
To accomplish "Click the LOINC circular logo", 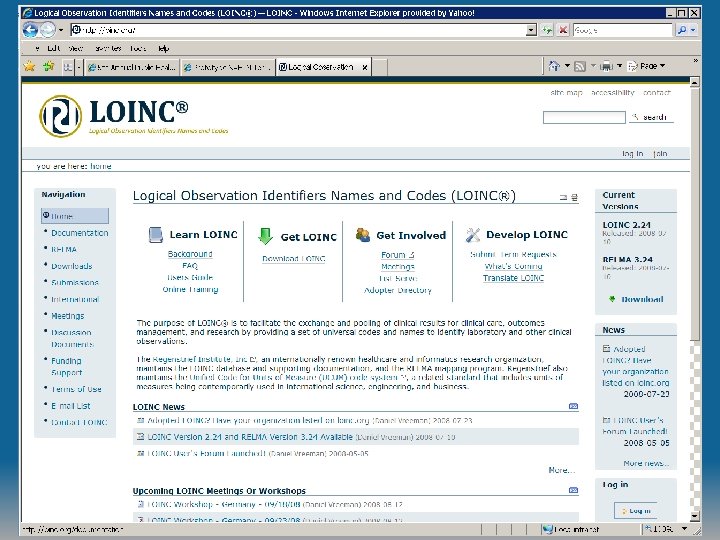I will [x=61, y=116].
